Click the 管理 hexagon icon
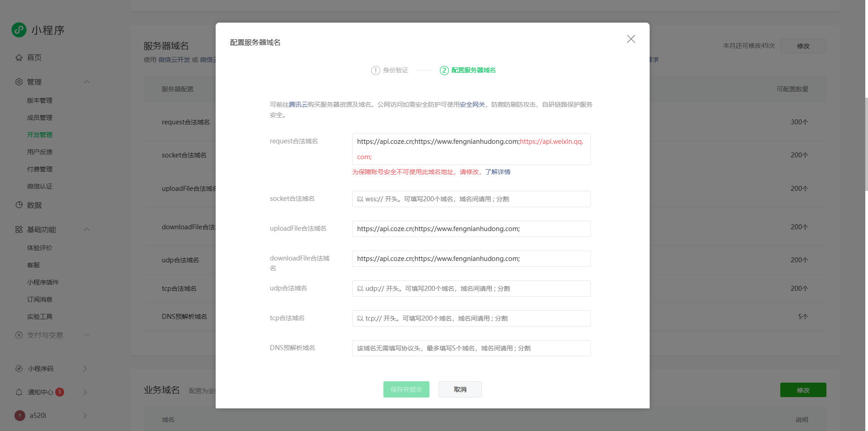This screenshot has width=868, height=431. [x=19, y=82]
